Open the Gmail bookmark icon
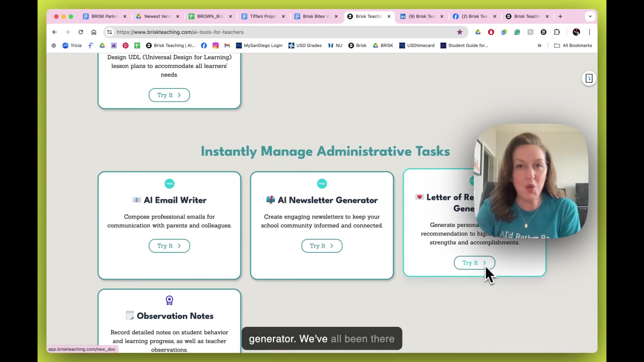The width and height of the screenshot is (644, 362). pos(227,46)
